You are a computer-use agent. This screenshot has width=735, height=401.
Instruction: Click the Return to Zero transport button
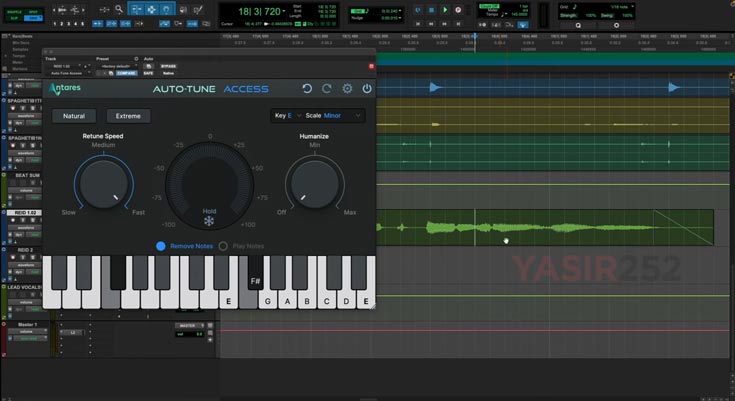(x=418, y=23)
